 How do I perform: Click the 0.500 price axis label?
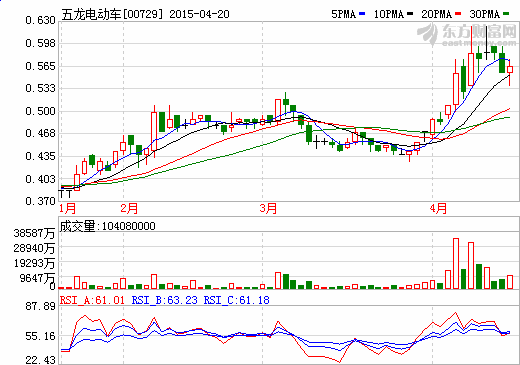click(x=40, y=111)
